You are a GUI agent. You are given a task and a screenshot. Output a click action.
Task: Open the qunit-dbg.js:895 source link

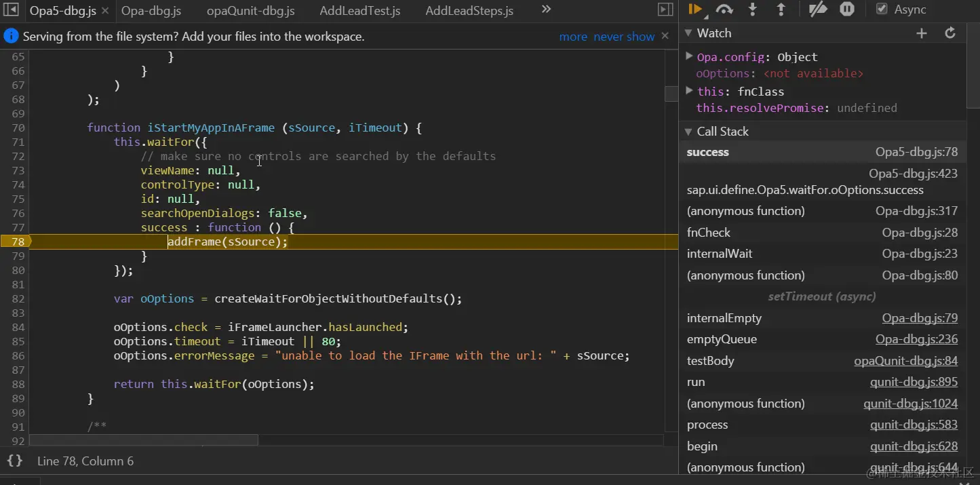tap(914, 382)
